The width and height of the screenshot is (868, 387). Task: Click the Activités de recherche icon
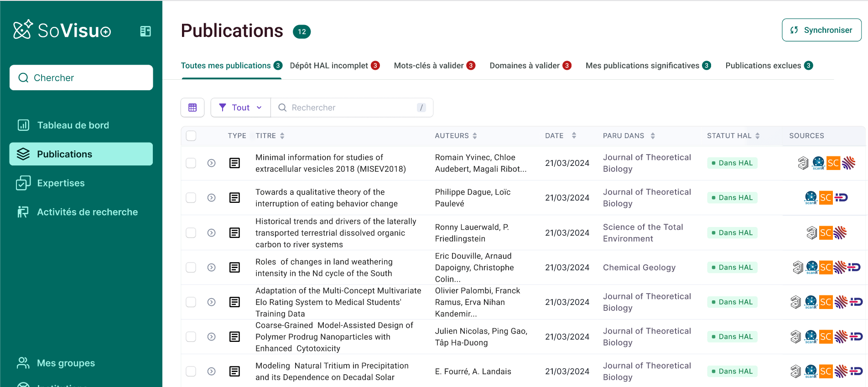tap(23, 212)
